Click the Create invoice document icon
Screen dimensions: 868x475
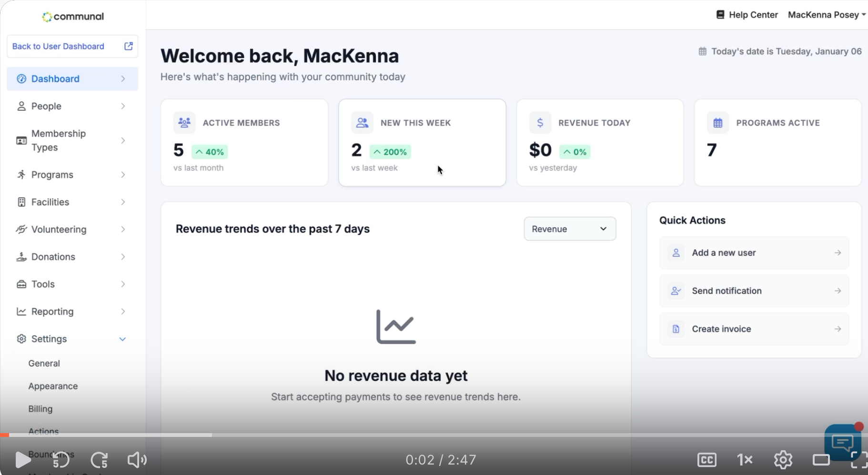(x=676, y=329)
